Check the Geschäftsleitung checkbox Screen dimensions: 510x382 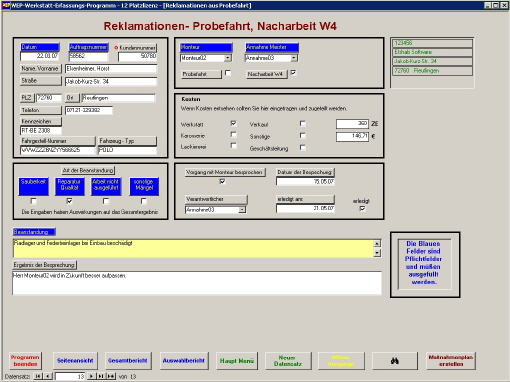click(303, 148)
